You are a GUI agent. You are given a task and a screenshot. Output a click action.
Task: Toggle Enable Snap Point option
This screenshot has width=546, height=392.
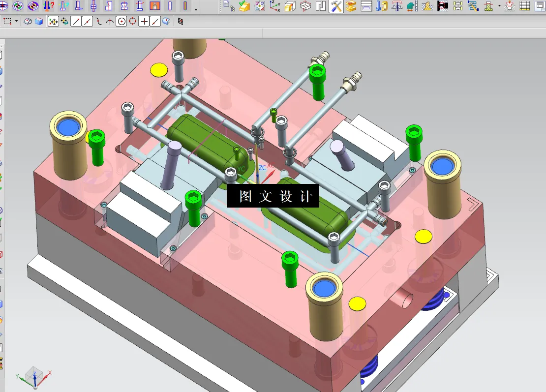tap(53, 22)
